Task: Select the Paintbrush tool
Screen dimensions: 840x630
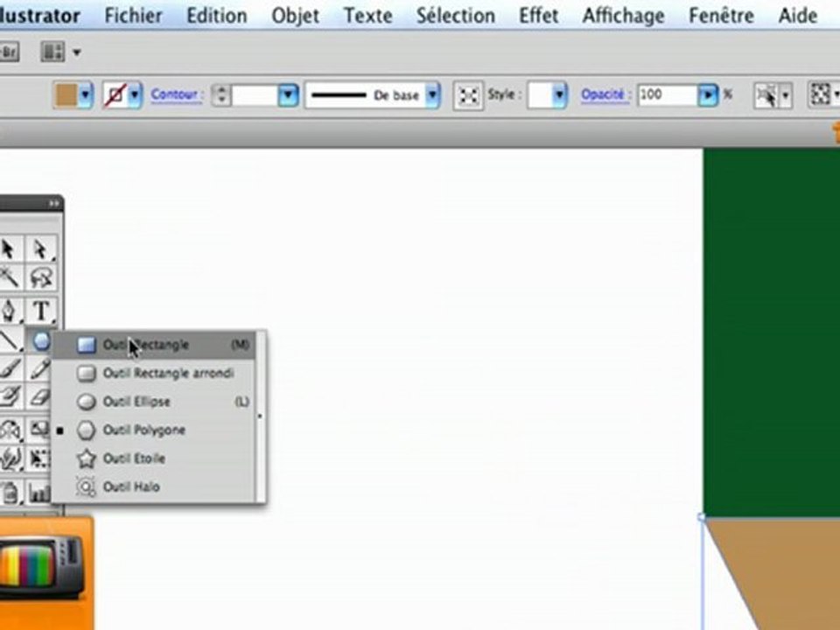Action: (x=9, y=368)
